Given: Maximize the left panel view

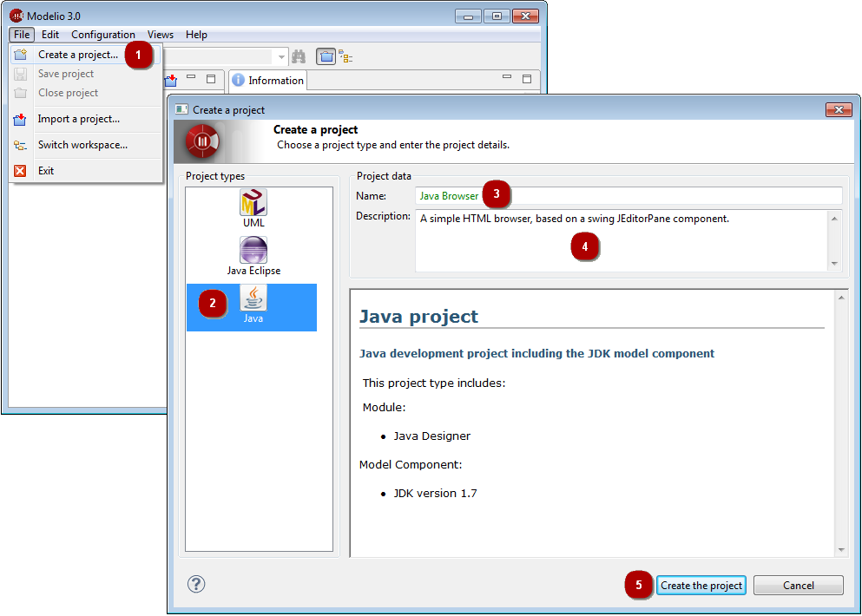Looking at the screenshot, I should click(x=211, y=79).
